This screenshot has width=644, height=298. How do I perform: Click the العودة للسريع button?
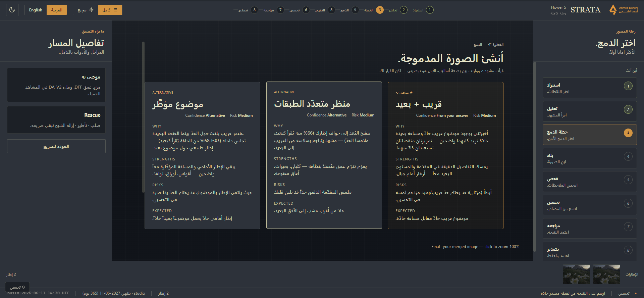tap(56, 146)
